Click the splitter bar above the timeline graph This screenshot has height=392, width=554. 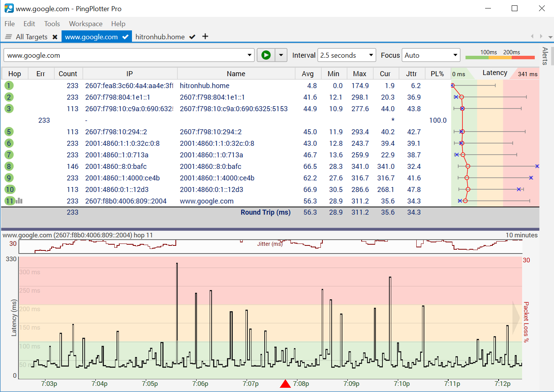pos(270,229)
